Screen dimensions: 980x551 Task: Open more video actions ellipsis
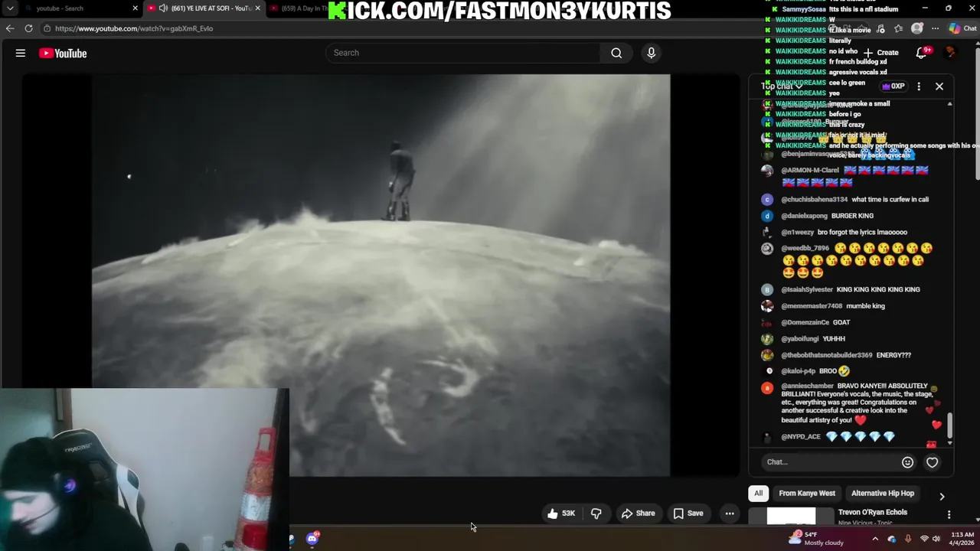(730, 514)
